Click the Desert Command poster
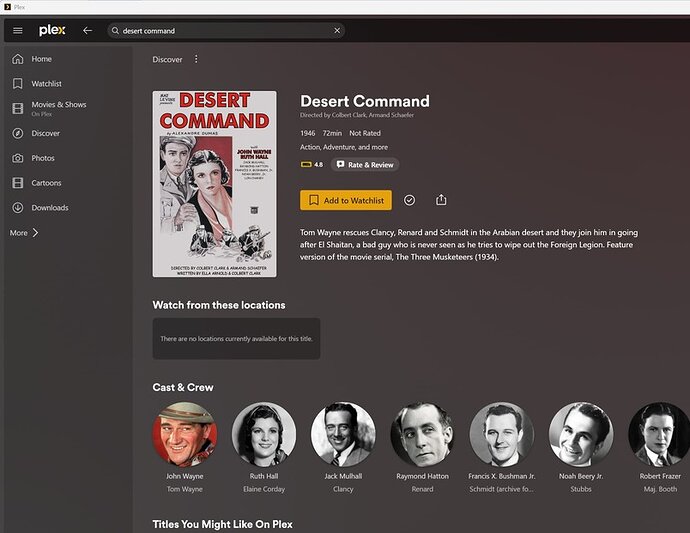 tap(214, 184)
